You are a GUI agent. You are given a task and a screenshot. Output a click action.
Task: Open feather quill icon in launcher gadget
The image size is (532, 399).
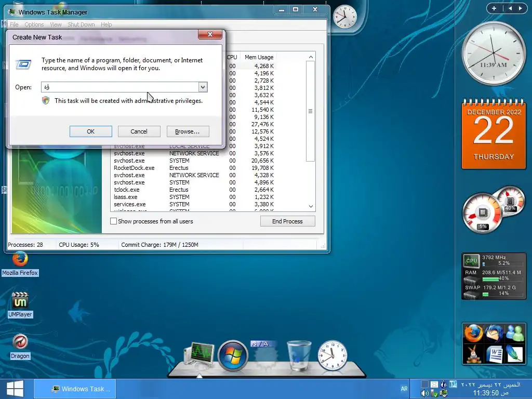[515, 354]
